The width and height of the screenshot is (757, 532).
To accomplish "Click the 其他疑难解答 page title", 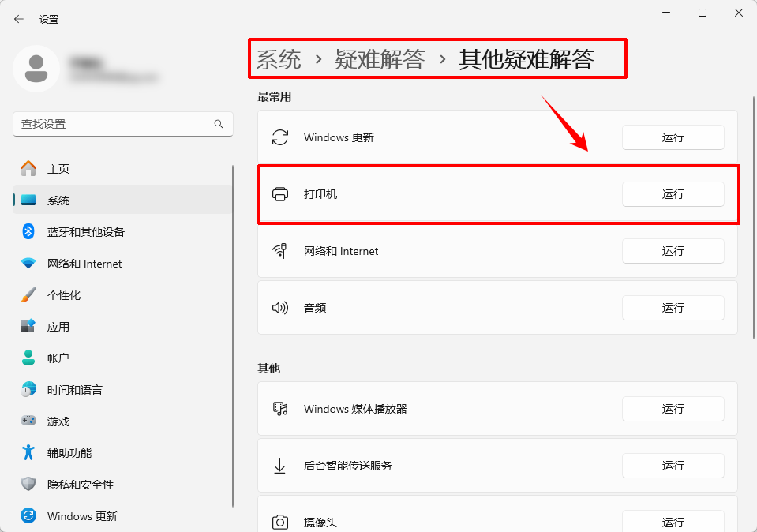I will click(x=527, y=59).
